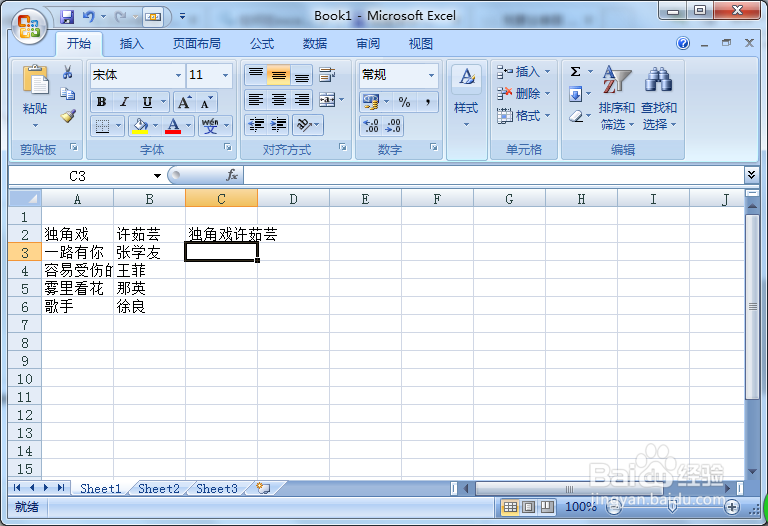This screenshot has width=768, height=526.
Task: Open font name 宋体 dropdown
Action: pos(178,75)
